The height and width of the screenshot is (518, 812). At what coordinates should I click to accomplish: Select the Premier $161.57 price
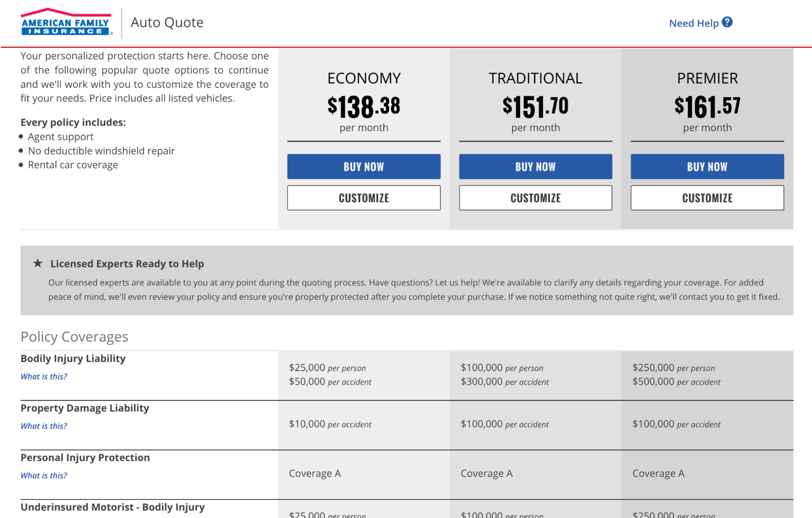click(707, 106)
